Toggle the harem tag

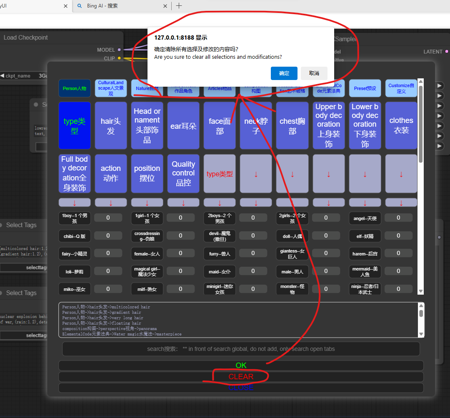[365, 254]
